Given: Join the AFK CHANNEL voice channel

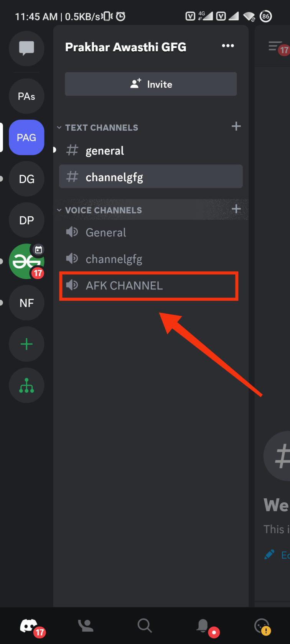Looking at the screenshot, I should click(151, 286).
